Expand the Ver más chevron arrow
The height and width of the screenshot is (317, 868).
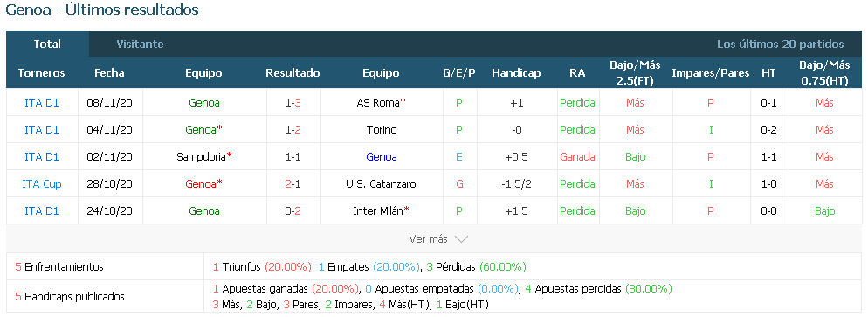(x=461, y=239)
